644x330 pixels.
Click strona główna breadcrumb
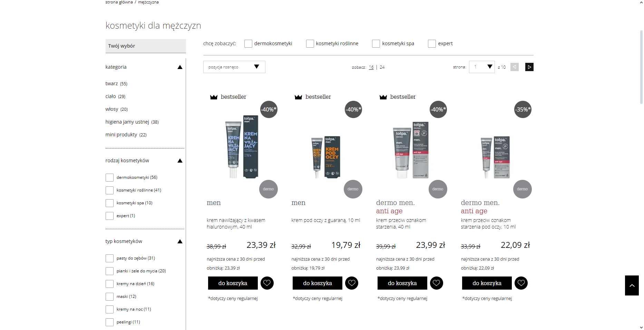(x=119, y=2)
